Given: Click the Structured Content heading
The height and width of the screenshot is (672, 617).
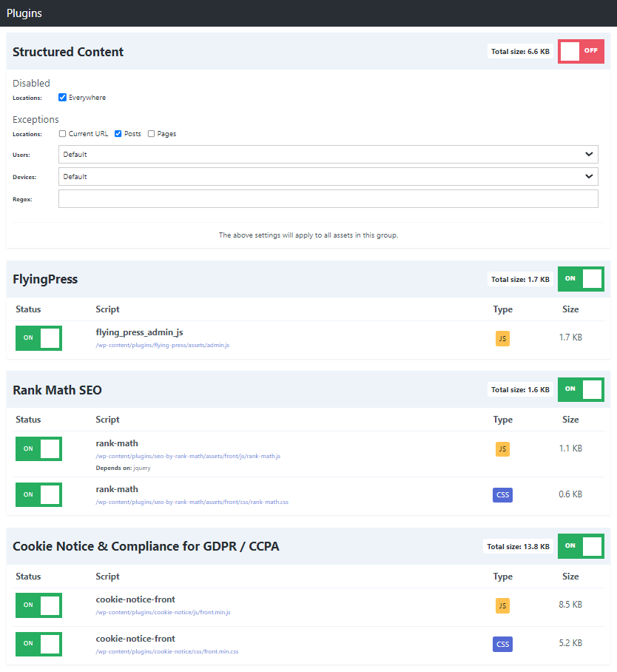Looking at the screenshot, I should pos(68,52).
